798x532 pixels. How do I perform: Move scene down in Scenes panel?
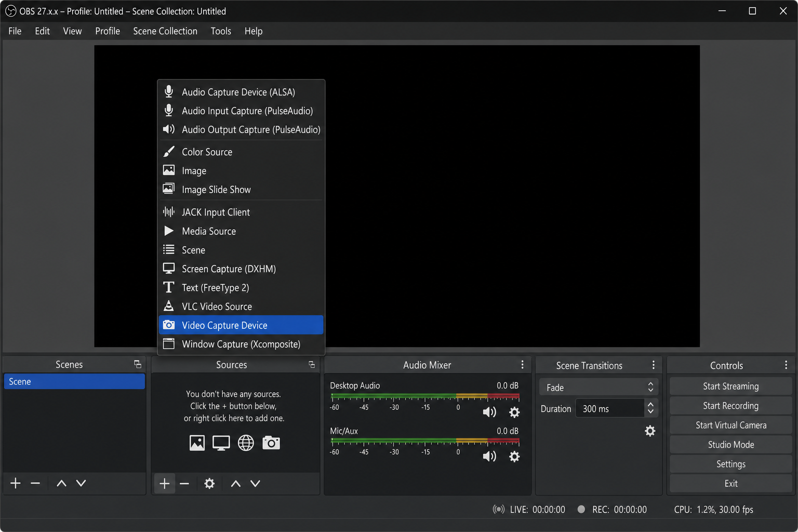(x=81, y=483)
